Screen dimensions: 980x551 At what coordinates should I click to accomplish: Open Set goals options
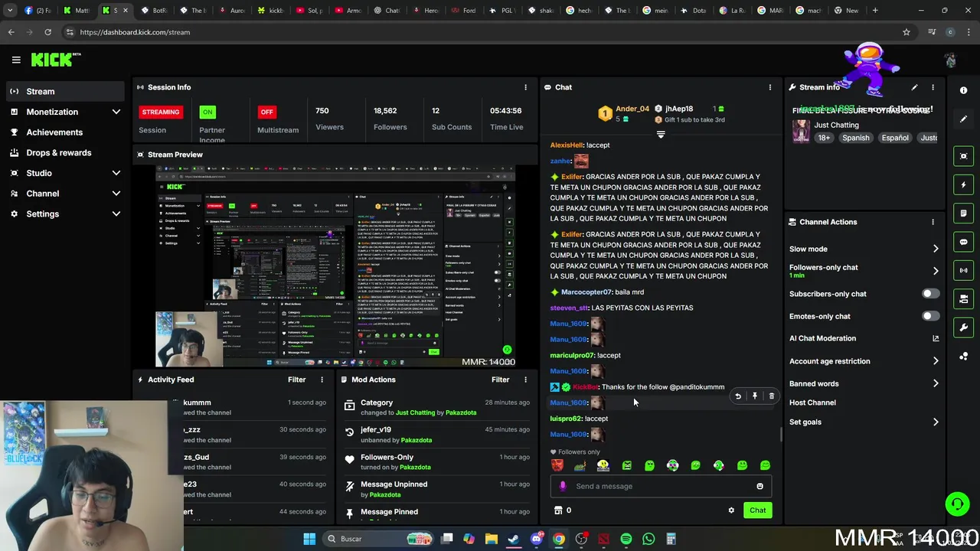point(864,422)
